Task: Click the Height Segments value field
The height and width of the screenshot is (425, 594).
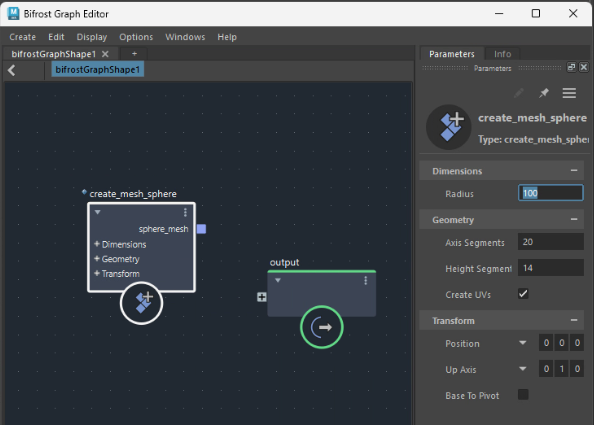Action: pyautogui.click(x=550, y=268)
